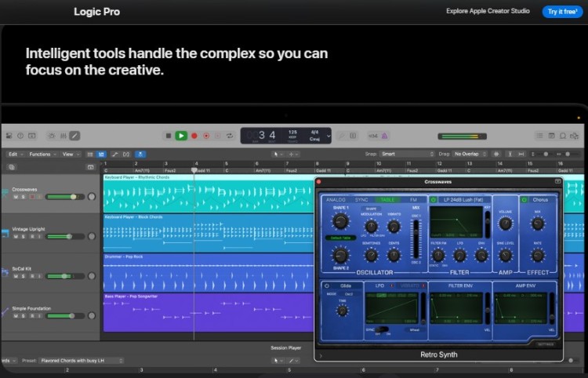The width and height of the screenshot is (588, 378).
Task: Open the List Editors icon
Action: coord(539,136)
